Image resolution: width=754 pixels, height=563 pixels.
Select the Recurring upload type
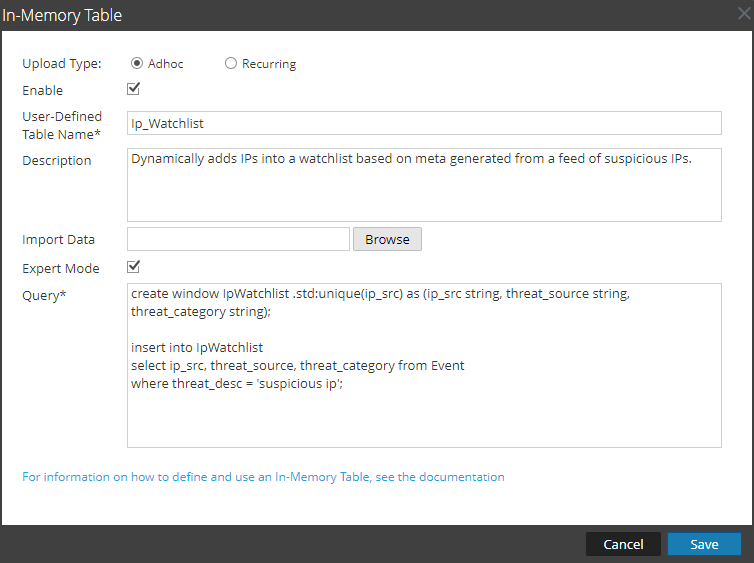coord(231,64)
